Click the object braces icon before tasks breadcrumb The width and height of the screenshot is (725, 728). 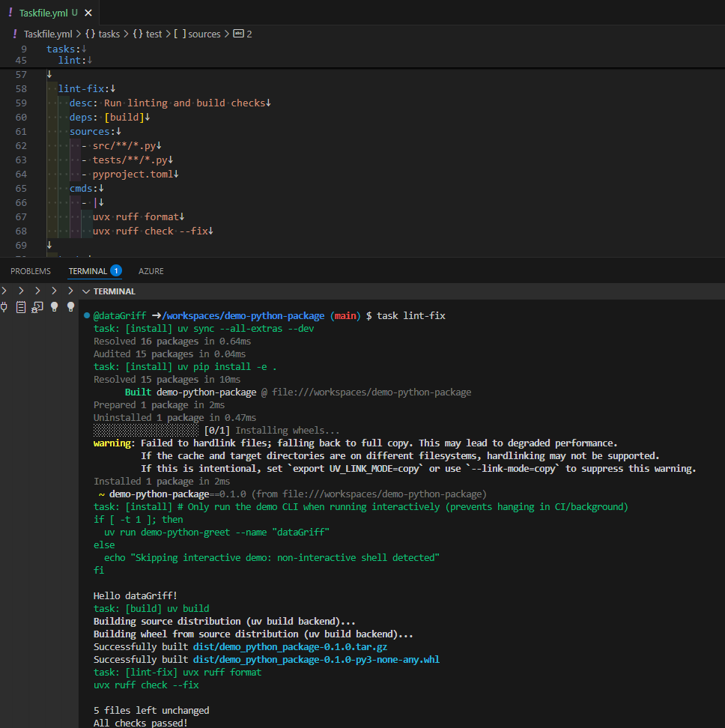(91, 34)
